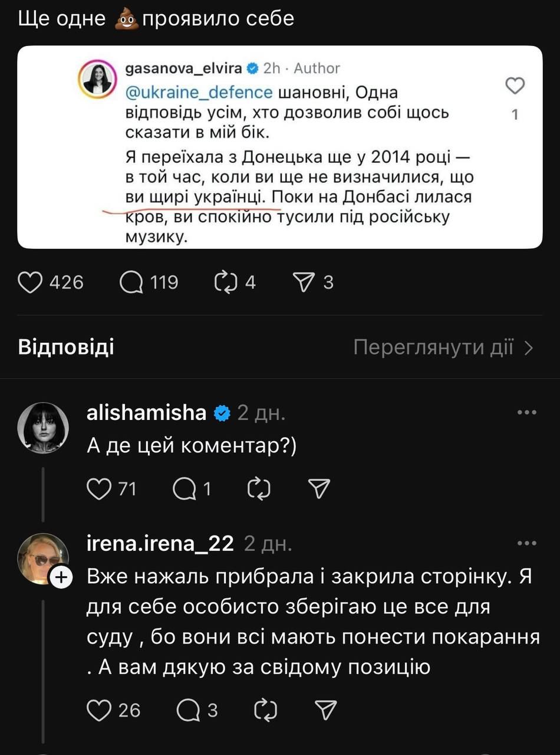Follow irena.irena_22 using plus badge
Image resolution: width=560 pixels, height=755 pixels.
point(62,579)
